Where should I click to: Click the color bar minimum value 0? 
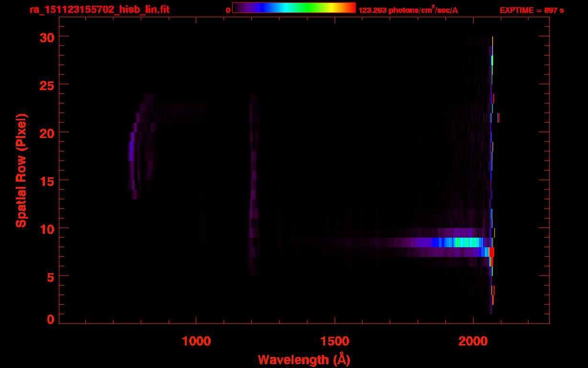(228, 10)
